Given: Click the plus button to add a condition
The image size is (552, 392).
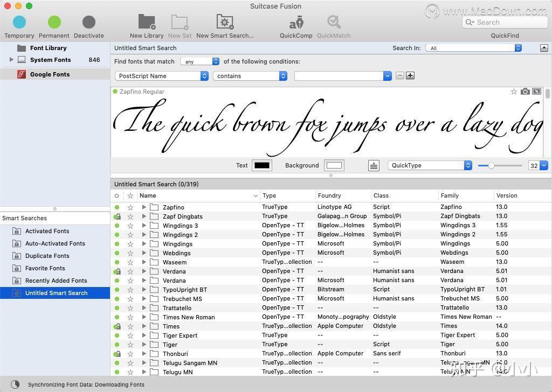Looking at the screenshot, I should coord(410,75).
